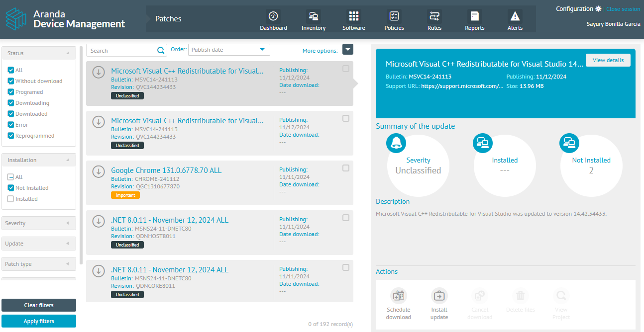Click download icon for revision QDNHOST8011 patch
Image resolution: width=644 pixels, height=332 pixels.
(x=99, y=221)
